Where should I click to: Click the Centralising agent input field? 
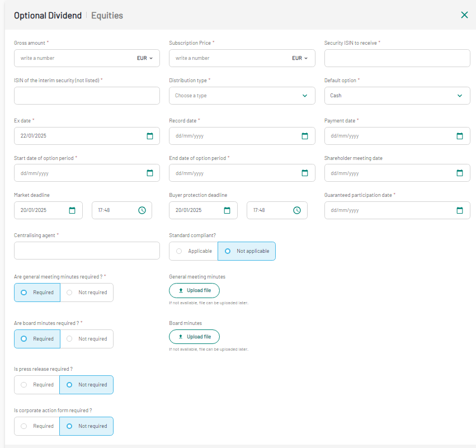87,251
